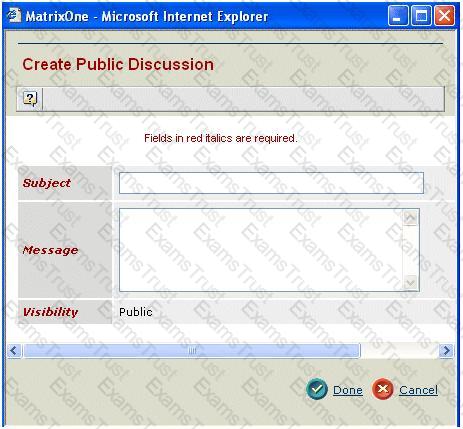Click the empty track right of horizontal scroll thumb
Viewport: 463px width, 429px height.
point(399,351)
